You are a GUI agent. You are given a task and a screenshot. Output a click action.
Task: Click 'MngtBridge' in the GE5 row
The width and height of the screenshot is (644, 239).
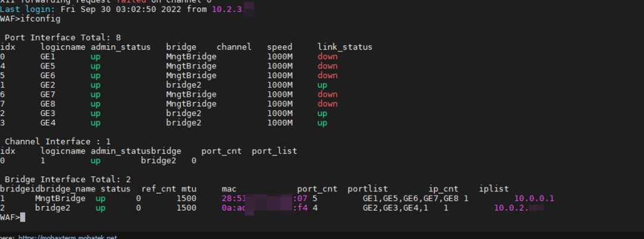[x=191, y=66]
